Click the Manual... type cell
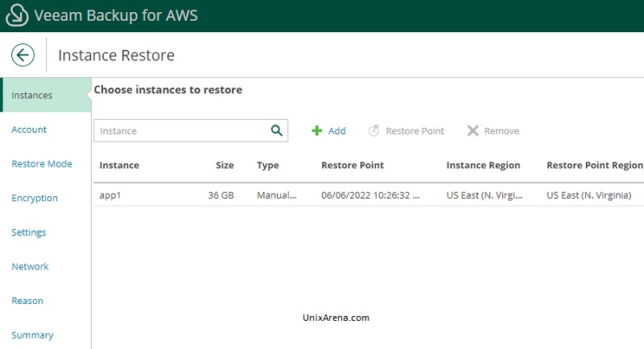The width and height of the screenshot is (644, 349). pos(277,195)
